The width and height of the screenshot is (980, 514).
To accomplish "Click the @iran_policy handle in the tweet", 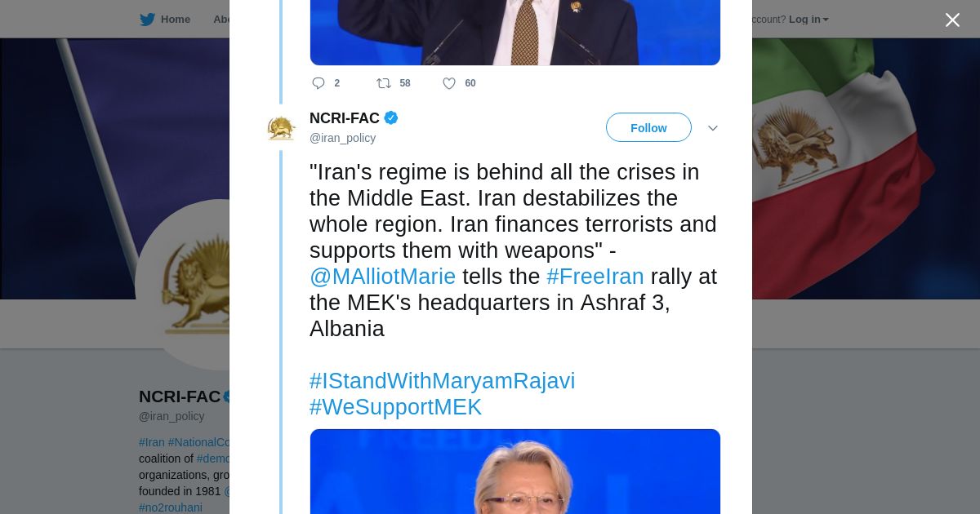I will tap(342, 138).
